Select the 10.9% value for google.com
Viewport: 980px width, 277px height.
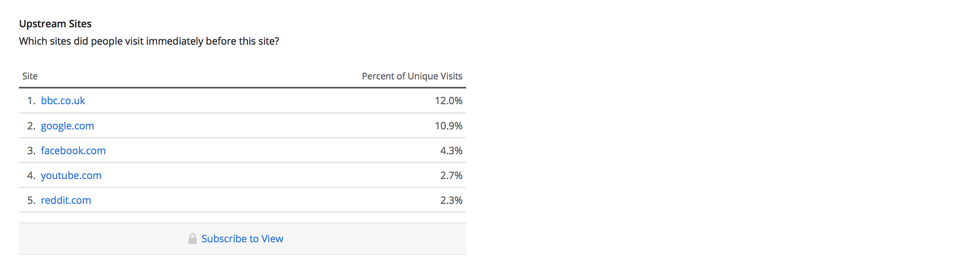[x=448, y=126]
